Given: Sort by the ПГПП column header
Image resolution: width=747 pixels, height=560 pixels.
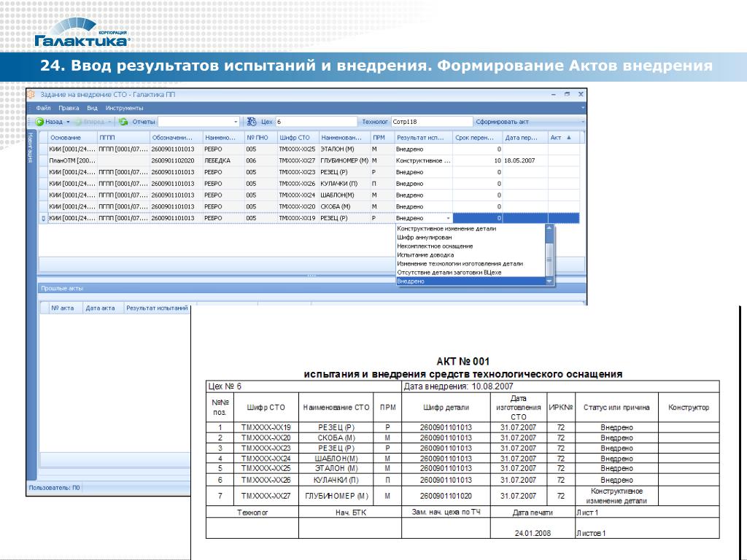Looking at the screenshot, I should pyautogui.click(x=123, y=138).
